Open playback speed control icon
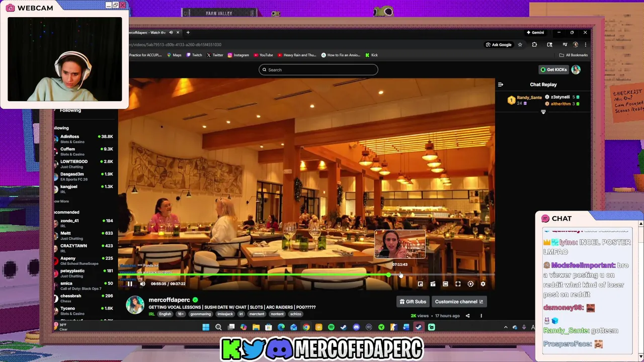Screen dimensions: 644x362 [x=470, y=284]
